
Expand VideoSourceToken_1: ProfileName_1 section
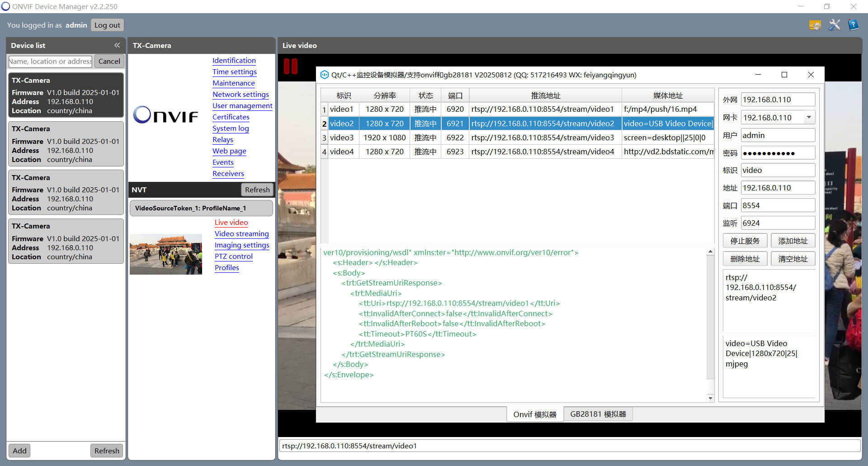201,208
